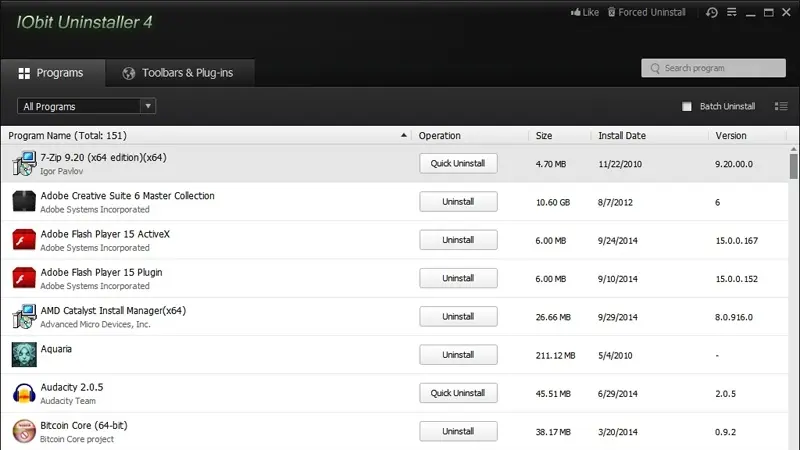Screen dimensions: 800x450
Task: Select Adobe Creative Suite 6 Master Collection name
Action: pyautogui.click(x=128, y=196)
